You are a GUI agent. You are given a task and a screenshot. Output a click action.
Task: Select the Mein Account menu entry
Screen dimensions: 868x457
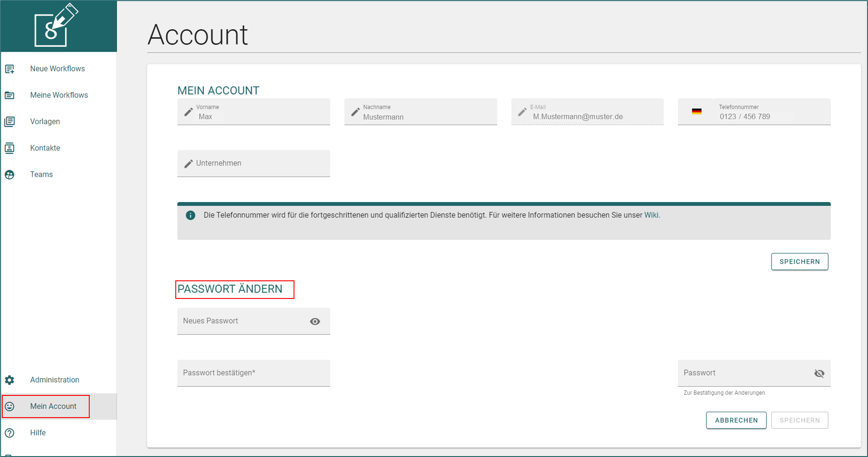click(58, 406)
